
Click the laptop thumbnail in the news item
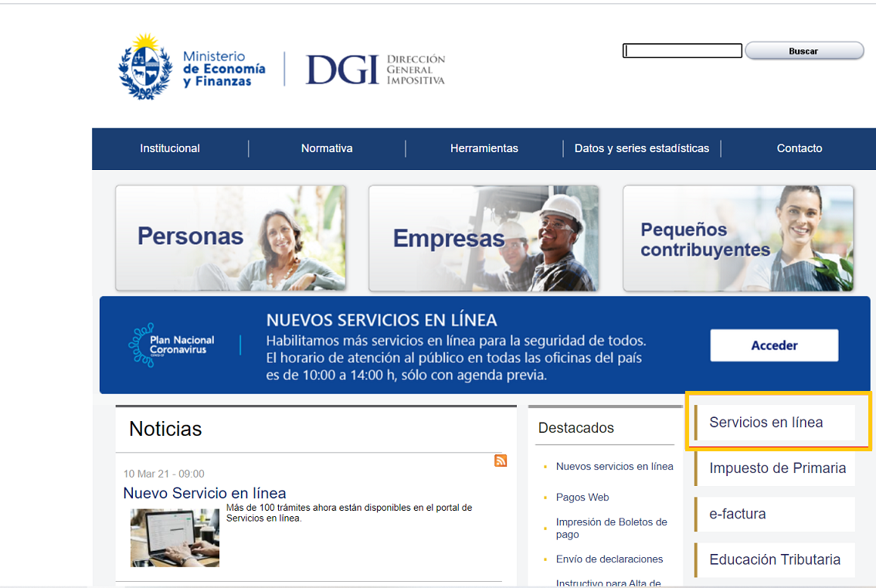[175, 538]
